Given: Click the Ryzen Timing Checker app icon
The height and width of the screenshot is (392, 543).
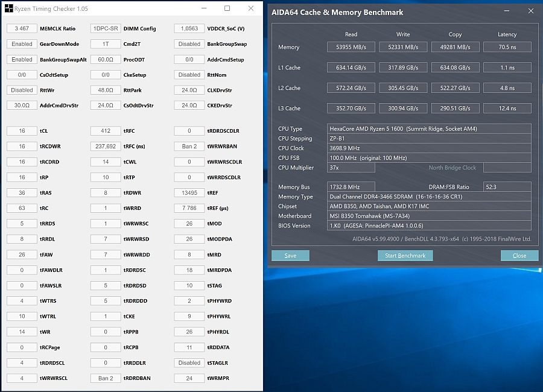Looking at the screenshot, I should tap(8, 8).
